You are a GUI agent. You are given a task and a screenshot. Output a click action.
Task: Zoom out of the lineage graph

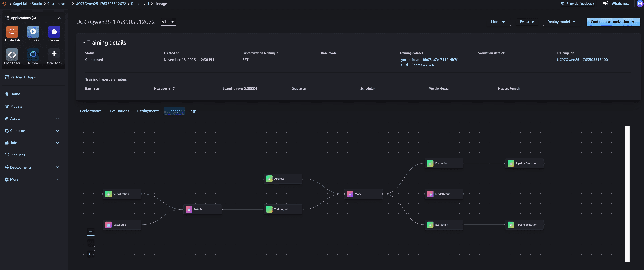[91, 243]
